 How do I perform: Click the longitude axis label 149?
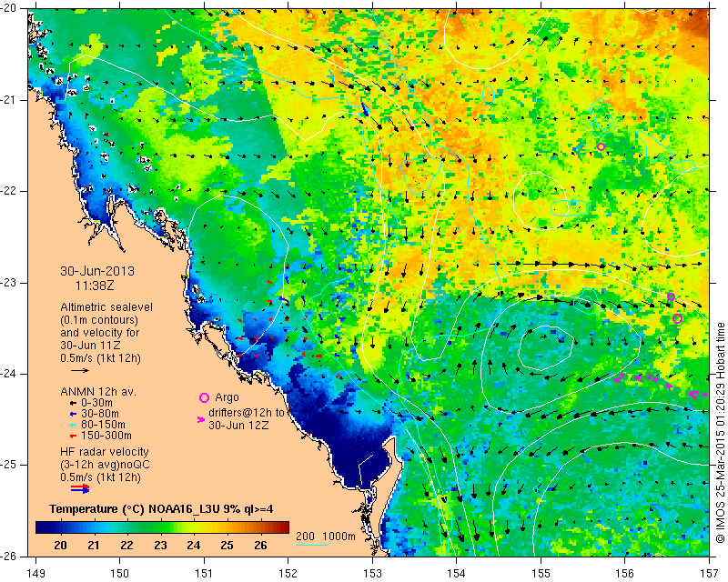coord(35,574)
